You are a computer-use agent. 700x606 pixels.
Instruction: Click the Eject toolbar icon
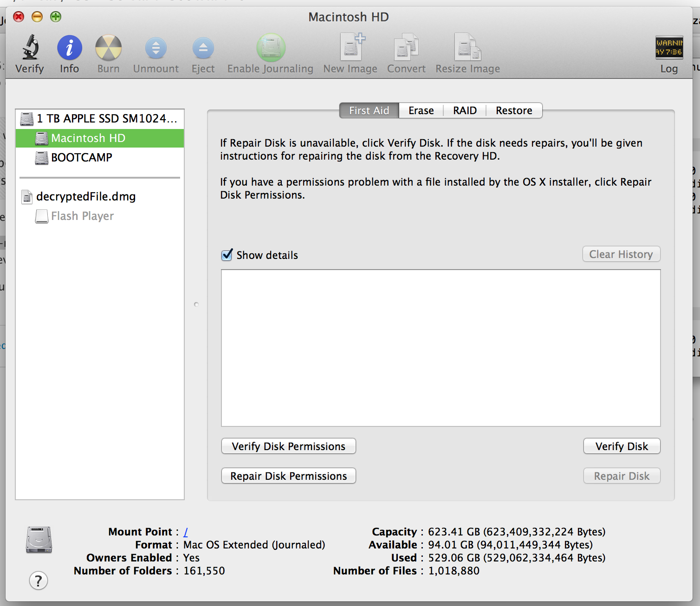(203, 48)
